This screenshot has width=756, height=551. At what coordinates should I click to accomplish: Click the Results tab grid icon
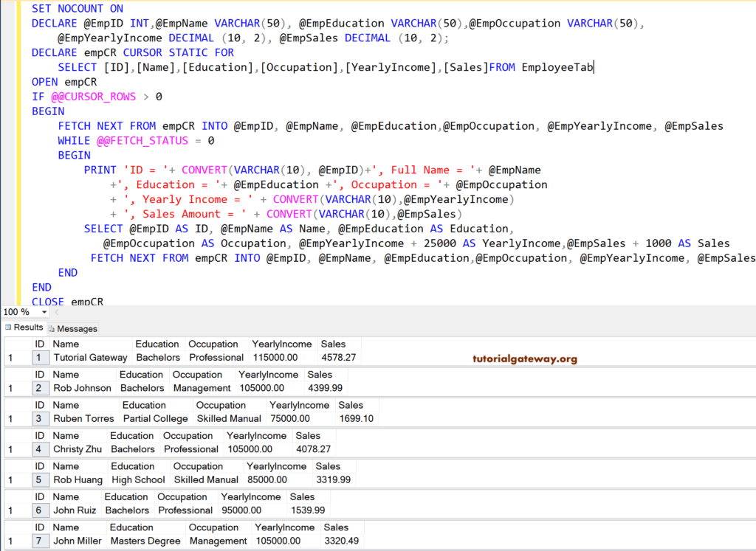7,328
